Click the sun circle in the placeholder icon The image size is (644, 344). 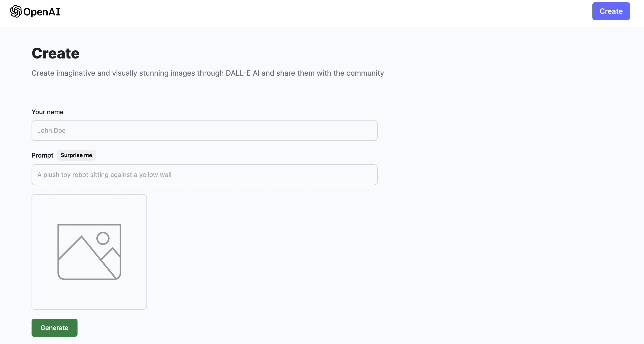click(103, 238)
